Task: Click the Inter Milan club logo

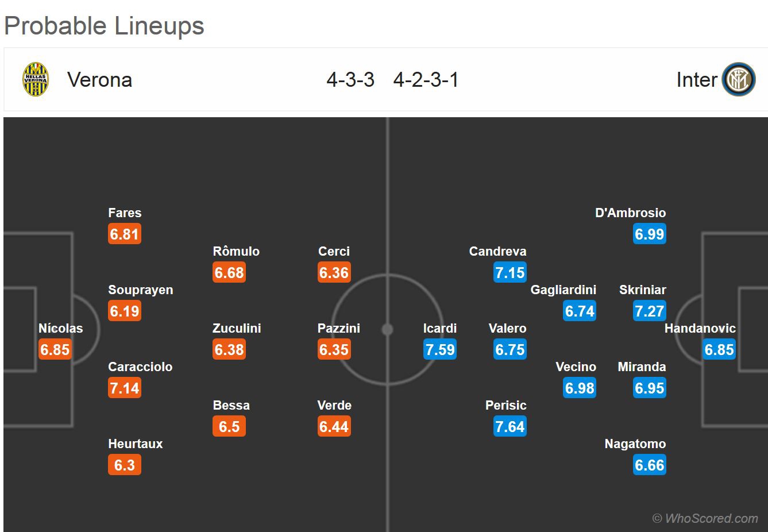Action: tap(739, 80)
